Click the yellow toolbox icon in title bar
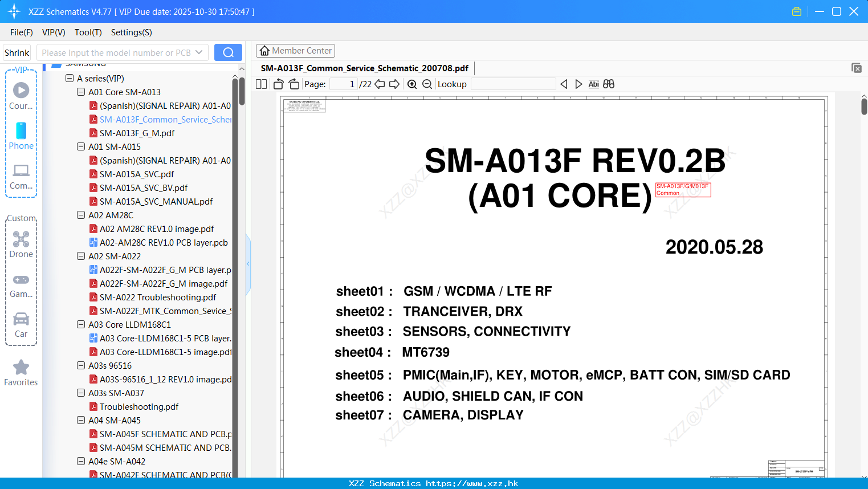Screen dimensions: 868x489 coord(797,11)
